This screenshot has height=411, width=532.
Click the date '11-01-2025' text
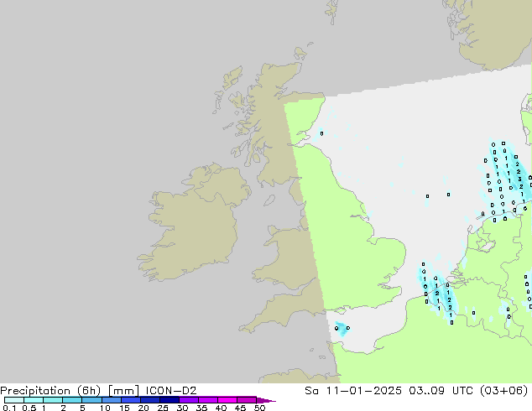[363, 391]
